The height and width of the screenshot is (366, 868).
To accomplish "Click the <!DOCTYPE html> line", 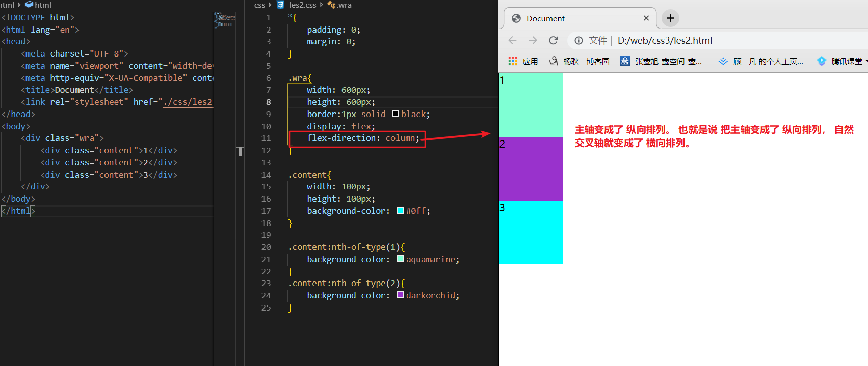I will pos(38,17).
